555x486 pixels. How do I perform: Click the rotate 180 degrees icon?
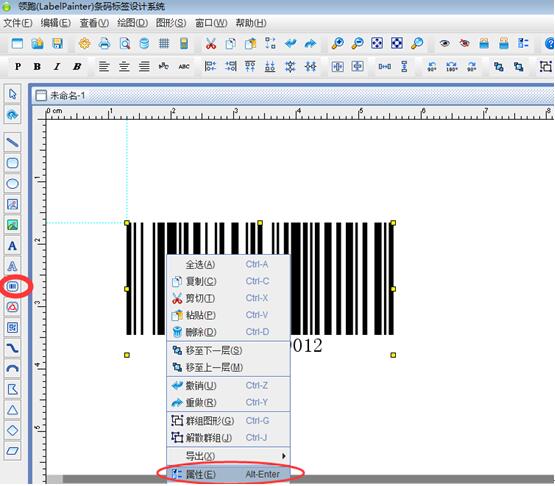click(451, 66)
